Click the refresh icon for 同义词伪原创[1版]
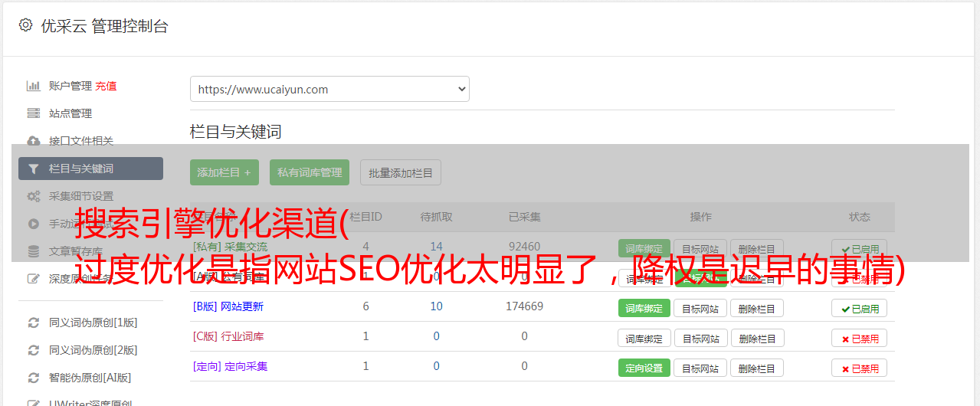The width and height of the screenshot is (980, 406). coord(34,323)
